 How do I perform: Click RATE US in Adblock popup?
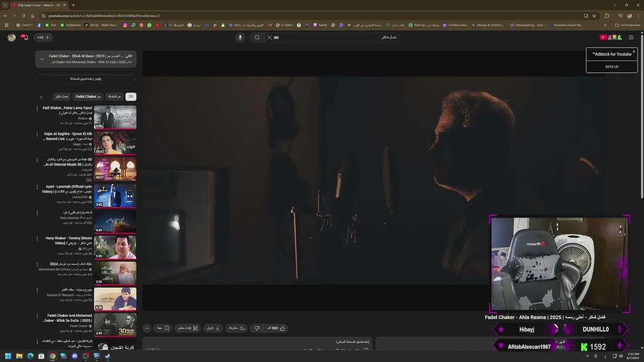point(612,67)
